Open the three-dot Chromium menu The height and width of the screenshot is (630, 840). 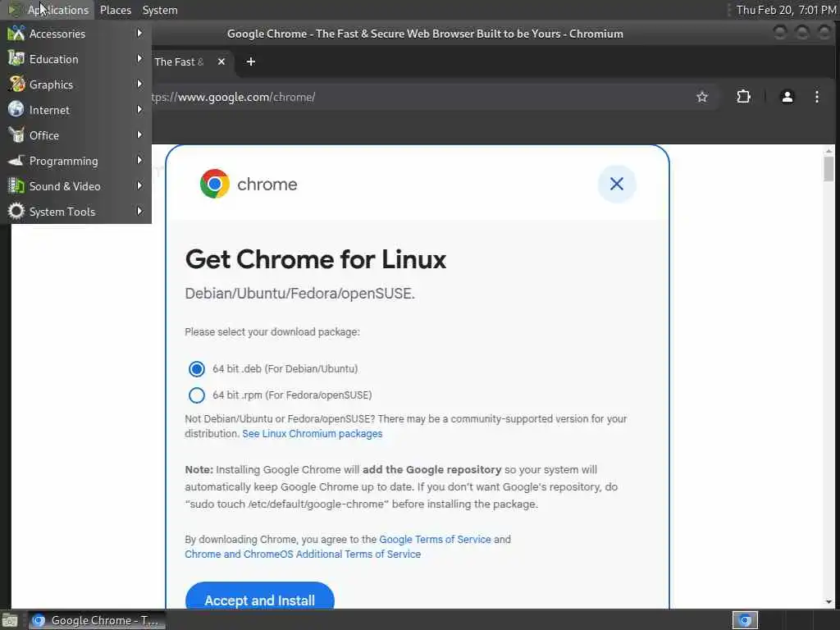pyautogui.click(x=816, y=97)
